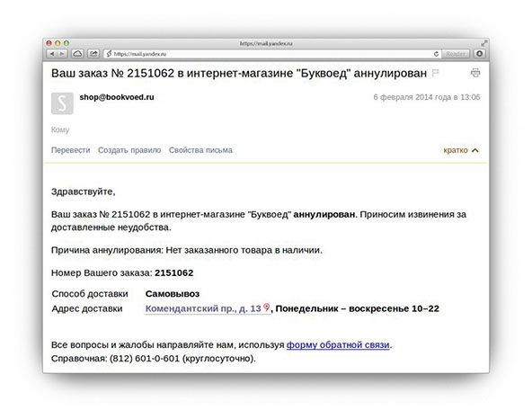Click the Понедельник – воскресенье 10–22 hours text

coord(358,308)
